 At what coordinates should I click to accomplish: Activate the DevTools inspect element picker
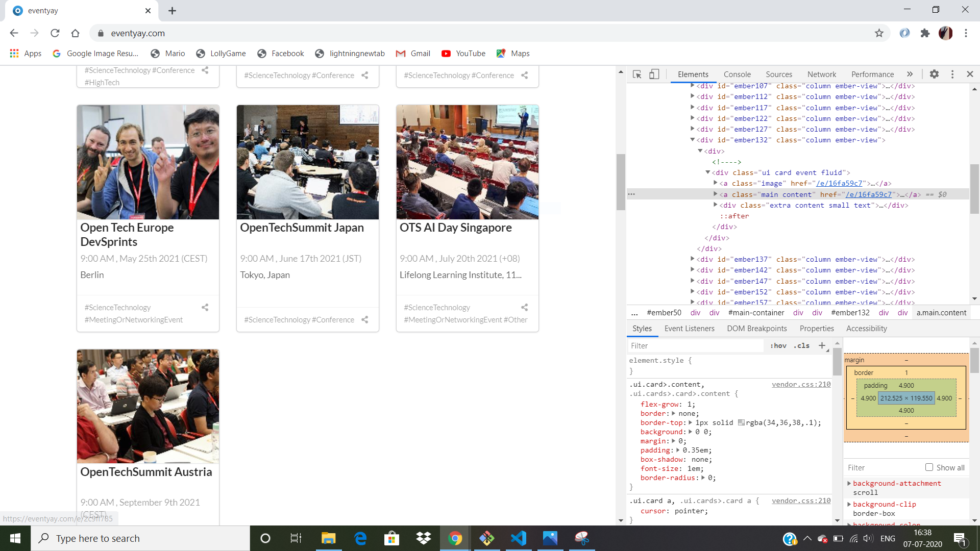click(x=637, y=74)
